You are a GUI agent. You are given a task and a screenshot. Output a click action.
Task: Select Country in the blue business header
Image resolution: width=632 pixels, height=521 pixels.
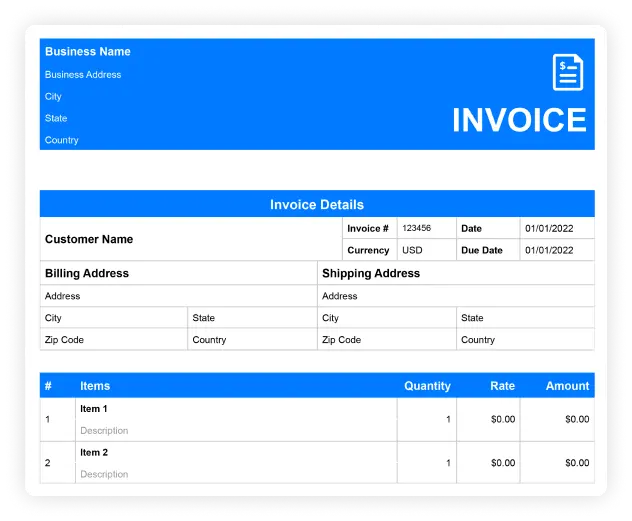click(62, 140)
